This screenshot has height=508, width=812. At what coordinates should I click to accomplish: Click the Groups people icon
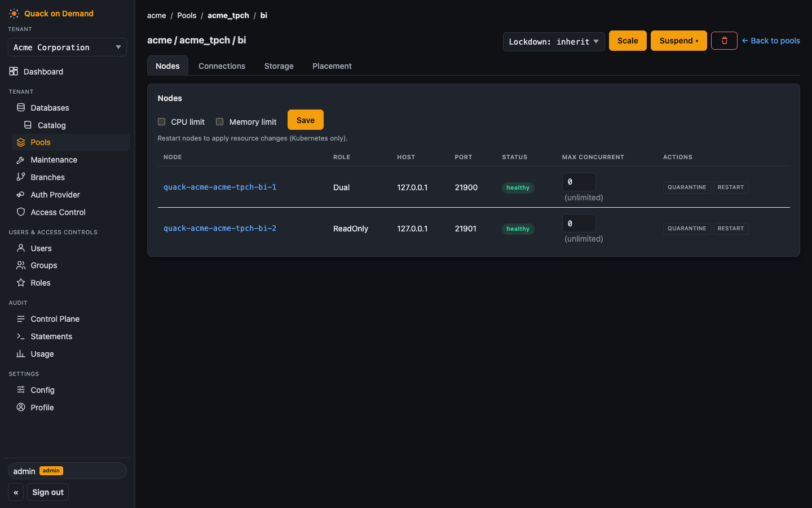coord(21,265)
